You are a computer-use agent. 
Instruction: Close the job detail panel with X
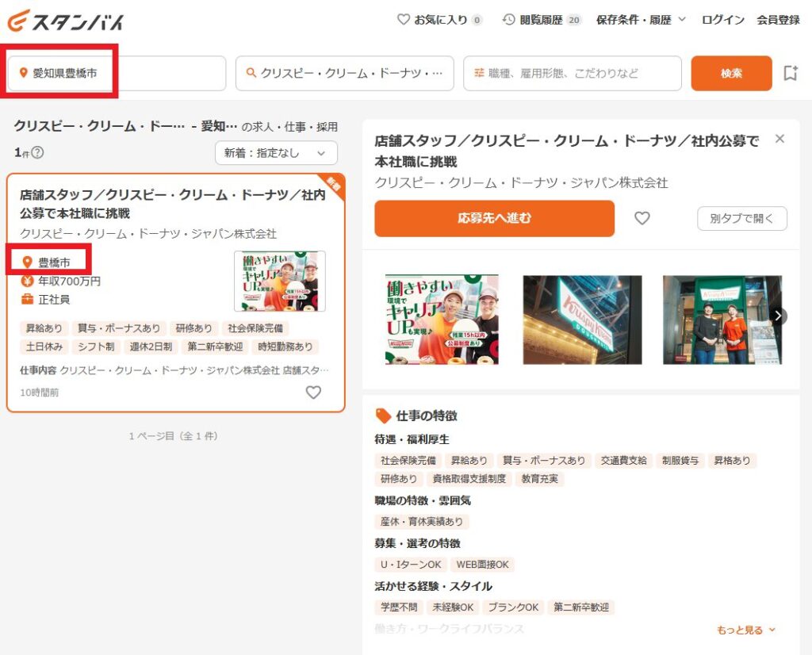coord(779,139)
